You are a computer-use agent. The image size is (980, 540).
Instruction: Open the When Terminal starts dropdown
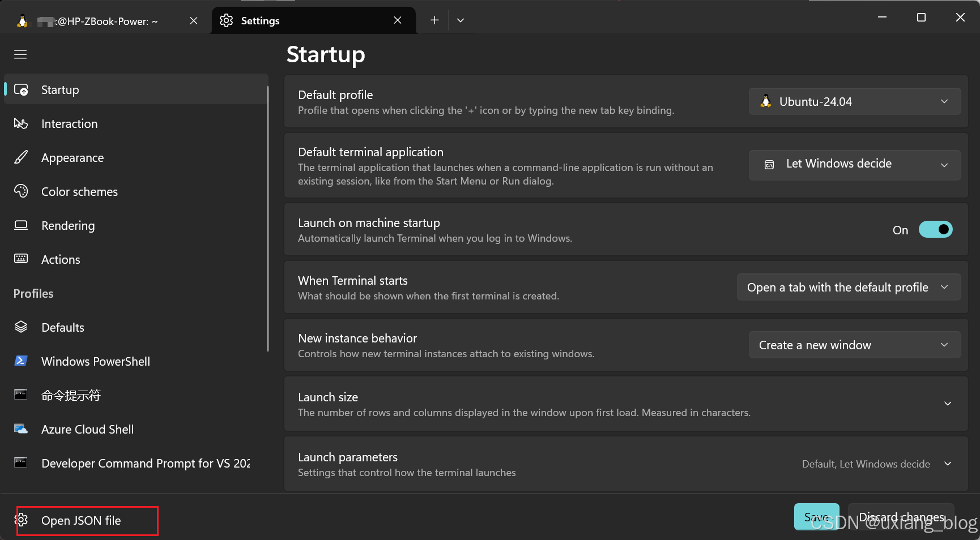(x=849, y=287)
